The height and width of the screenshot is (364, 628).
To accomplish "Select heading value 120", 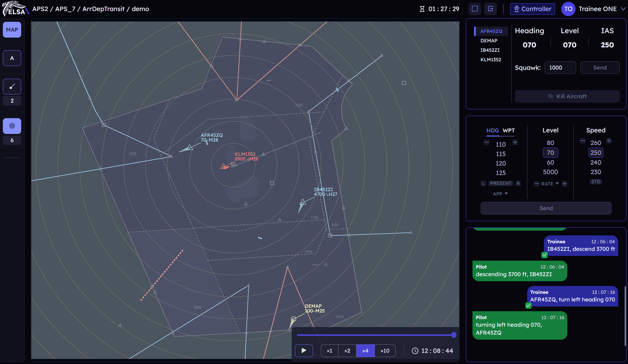I will tap(501, 163).
